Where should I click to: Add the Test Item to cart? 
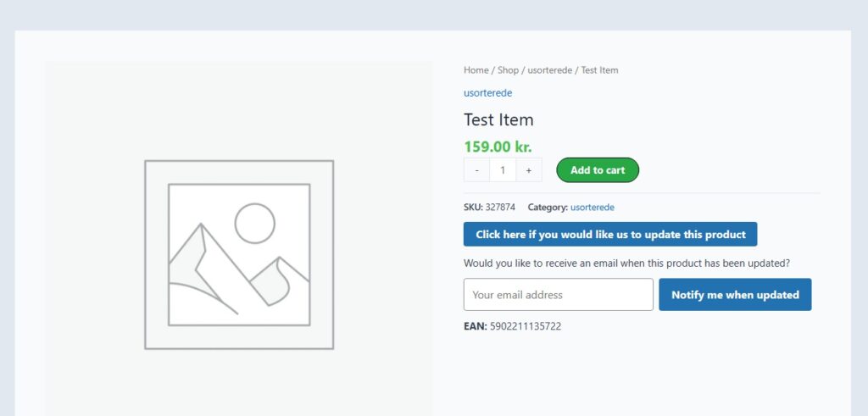pos(598,169)
